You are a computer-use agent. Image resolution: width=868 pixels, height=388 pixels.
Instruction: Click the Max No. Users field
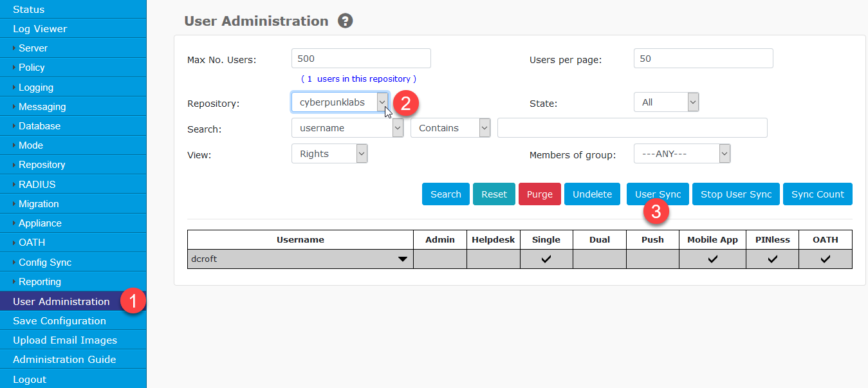click(361, 59)
